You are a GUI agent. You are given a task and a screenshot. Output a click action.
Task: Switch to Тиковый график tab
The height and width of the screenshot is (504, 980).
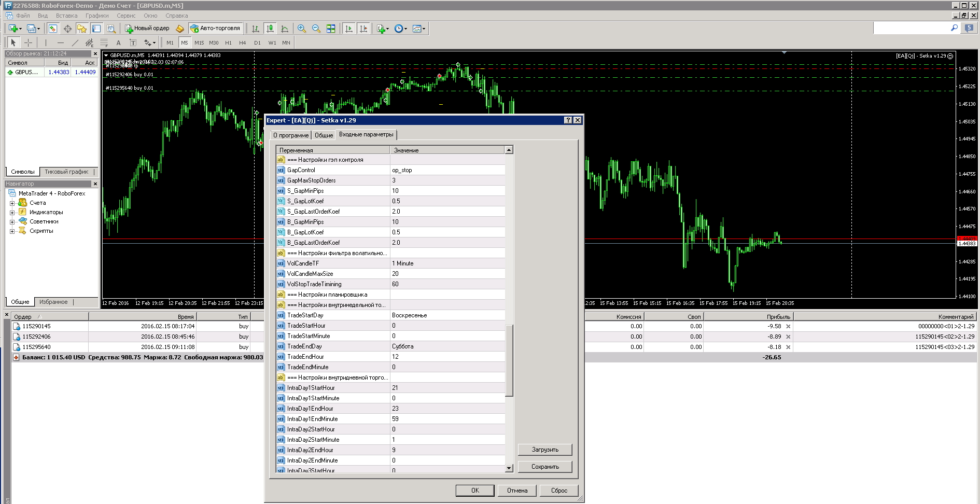66,172
